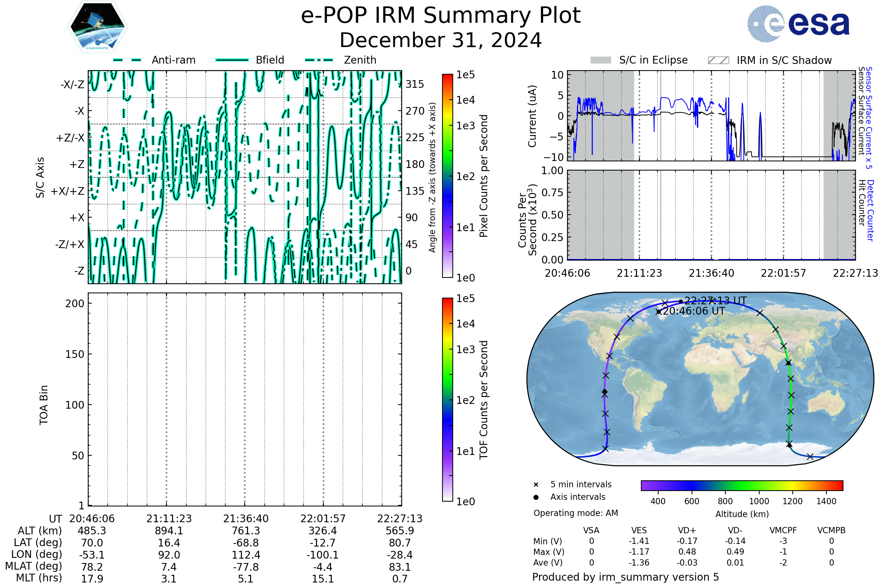Click the TOF Counts per Second colorbar
The image size is (882, 588).
447,399
